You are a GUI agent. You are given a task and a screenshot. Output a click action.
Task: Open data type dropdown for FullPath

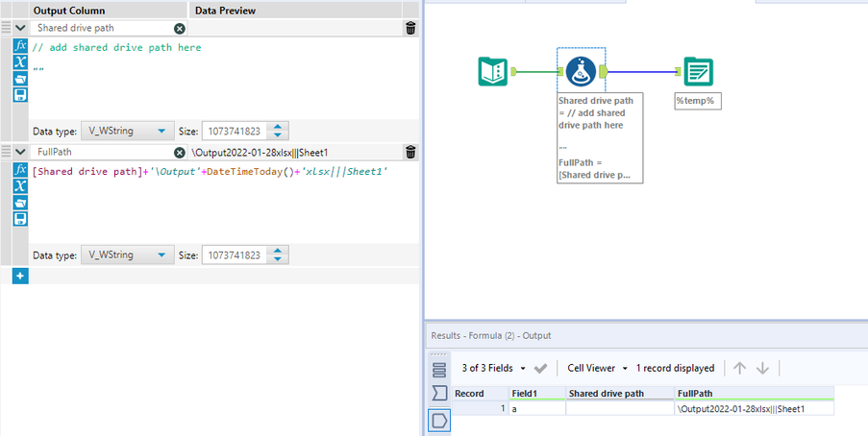click(127, 255)
